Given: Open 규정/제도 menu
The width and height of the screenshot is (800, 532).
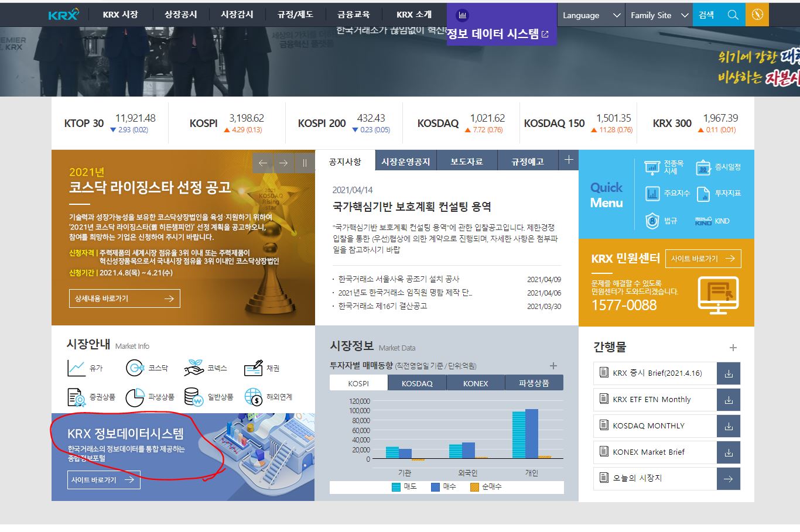Looking at the screenshot, I should [x=295, y=15].
